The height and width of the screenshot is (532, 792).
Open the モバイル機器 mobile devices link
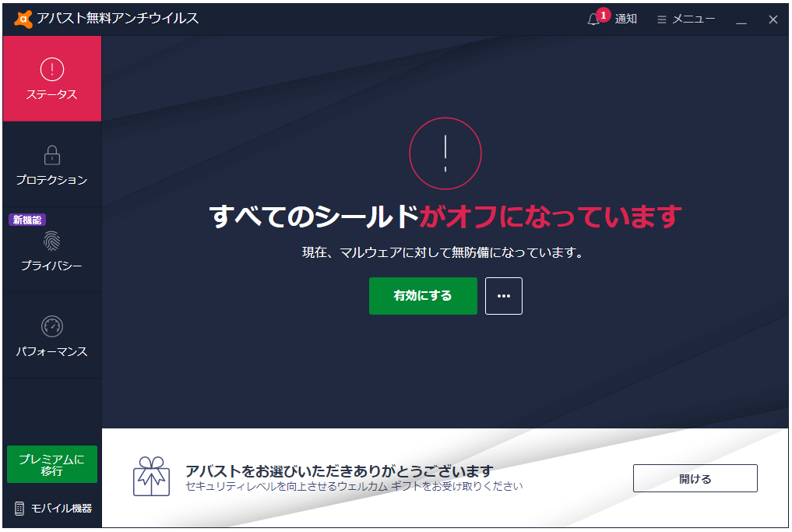pos(54,509)
